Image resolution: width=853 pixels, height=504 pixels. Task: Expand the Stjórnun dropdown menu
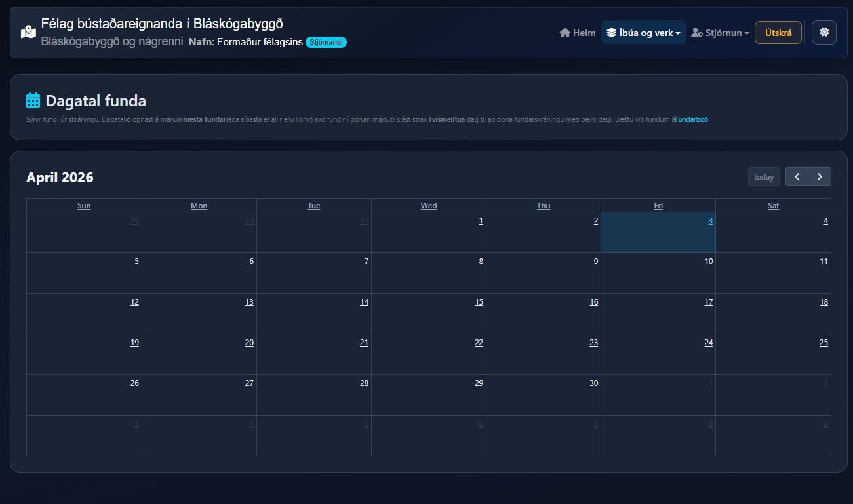pos(720,33)
